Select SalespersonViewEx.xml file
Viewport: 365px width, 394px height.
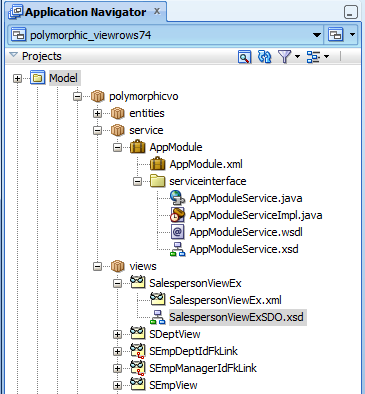[225, 300]
